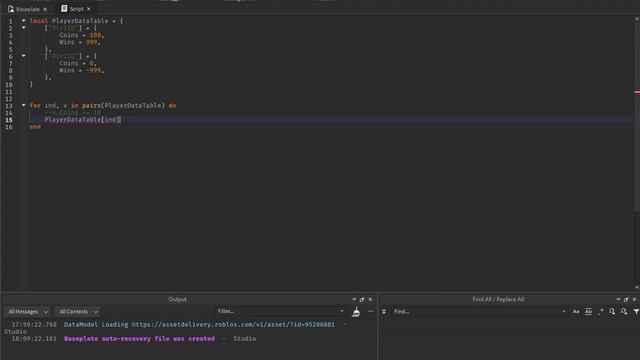Switch to the Baseplate tab

click(x=28, y=9)
